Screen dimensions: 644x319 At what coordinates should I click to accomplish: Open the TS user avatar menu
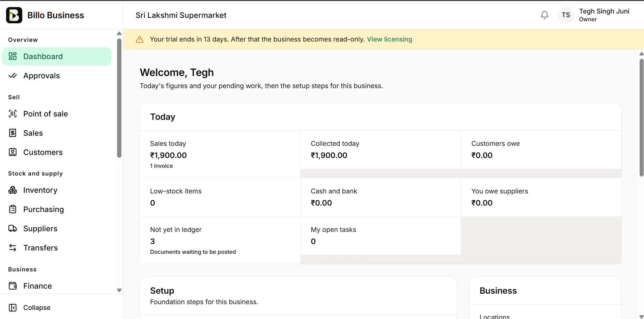pos(566,15)
